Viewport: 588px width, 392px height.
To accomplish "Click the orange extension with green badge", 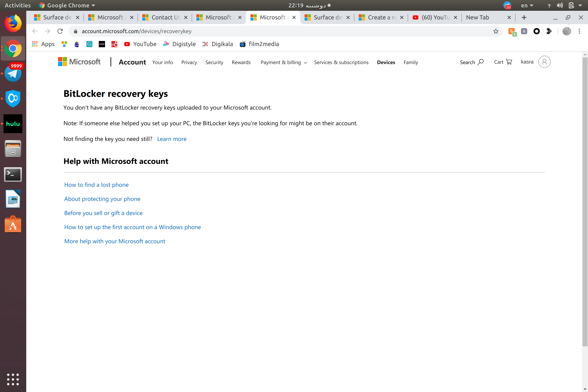I will pyautogui.click(x=512, y=32).
